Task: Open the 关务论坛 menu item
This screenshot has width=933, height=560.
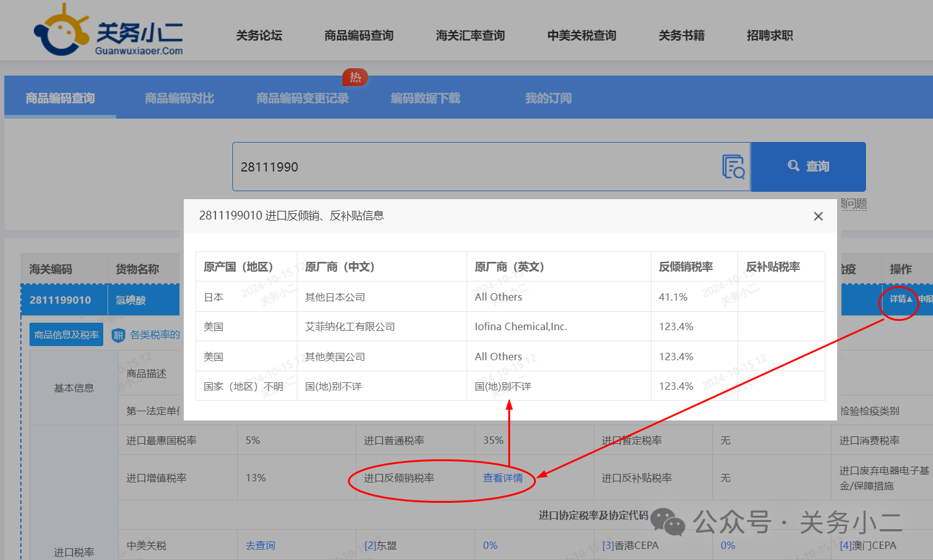Action: click(x=259, y=36)
